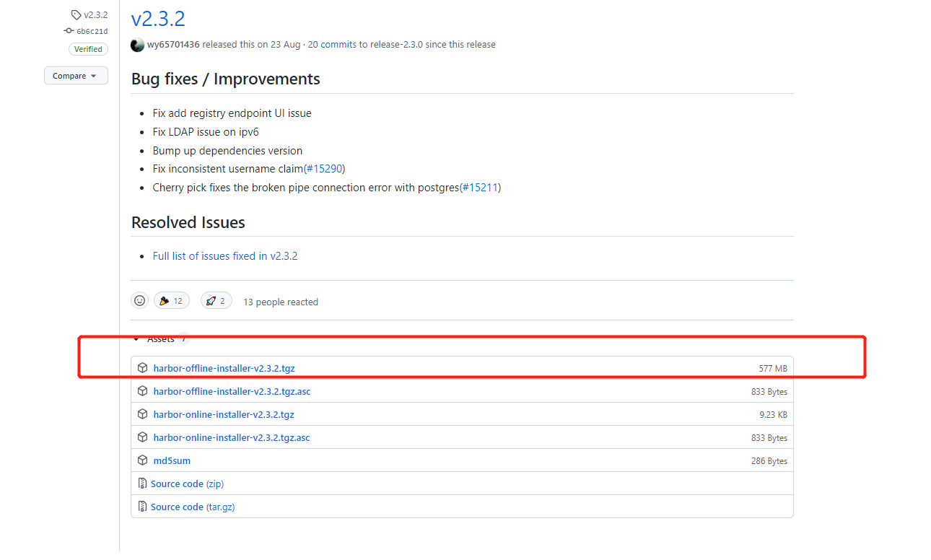This screenshot has height=560, width=931.
Task: Download harbor-online-installer-v2.3.2.tgz.asc
Action: [232, 437]
